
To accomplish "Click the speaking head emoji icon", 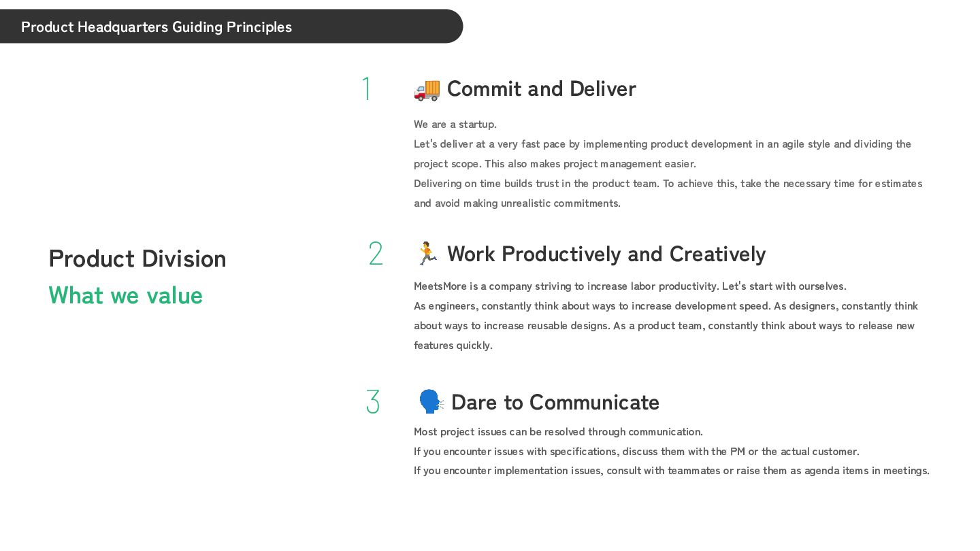I will click(430, 401).
